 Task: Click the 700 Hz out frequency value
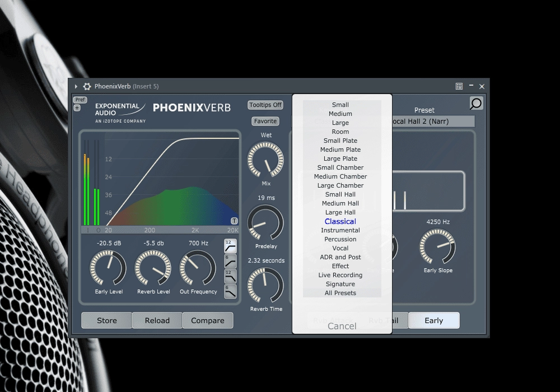[x=198, y=243]
